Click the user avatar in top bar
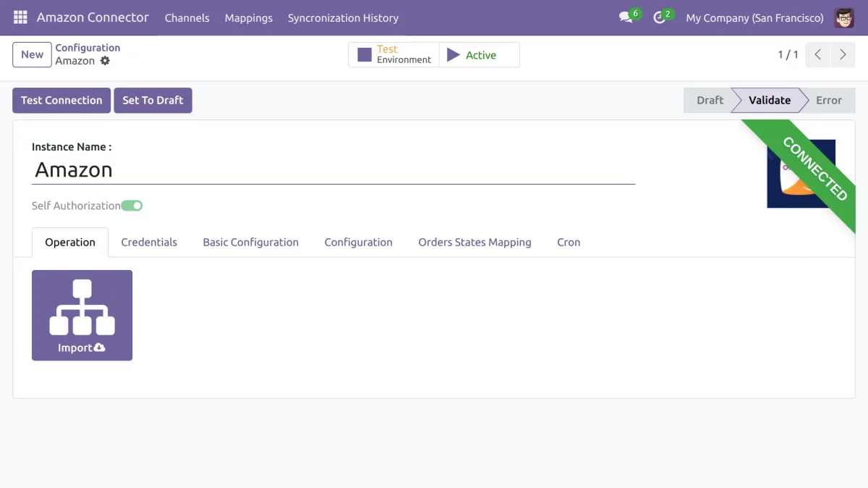 [843, 17]
